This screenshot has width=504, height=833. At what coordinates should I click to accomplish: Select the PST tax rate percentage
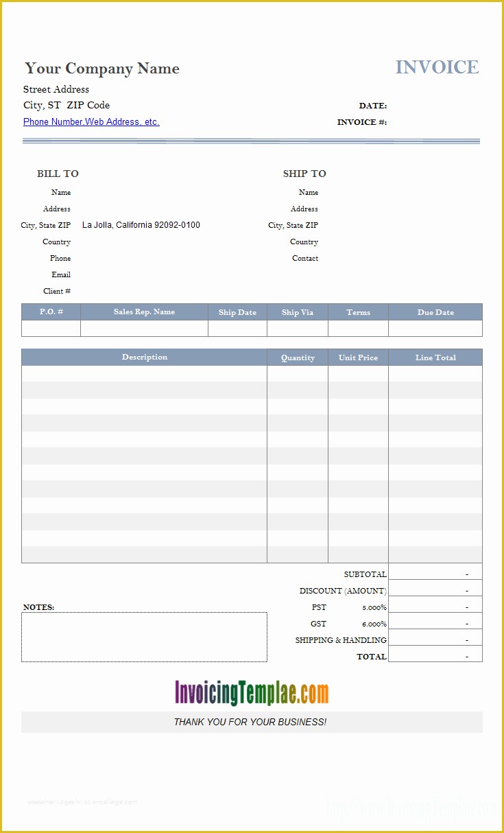(374, 608)
